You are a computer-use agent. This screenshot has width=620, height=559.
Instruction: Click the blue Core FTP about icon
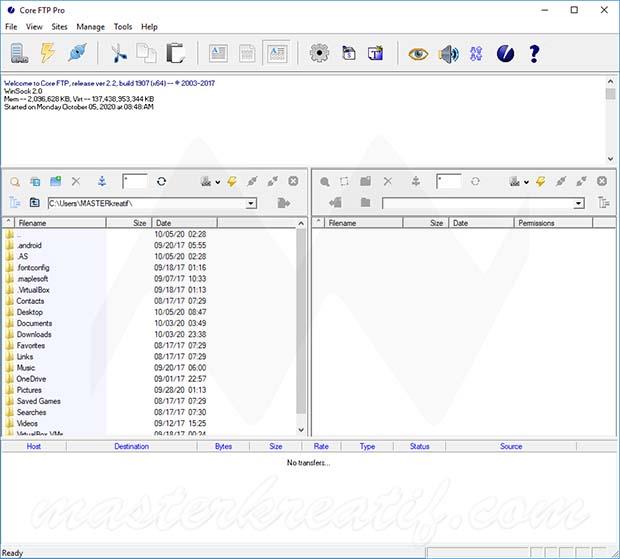tap(505, 53)
